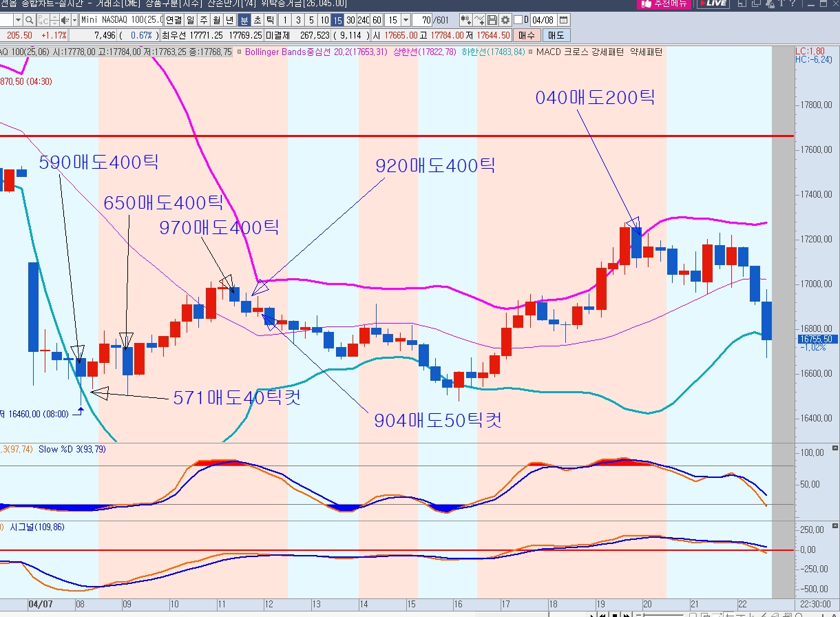Click the add-candle chart tool icon

tap(465, 20)
